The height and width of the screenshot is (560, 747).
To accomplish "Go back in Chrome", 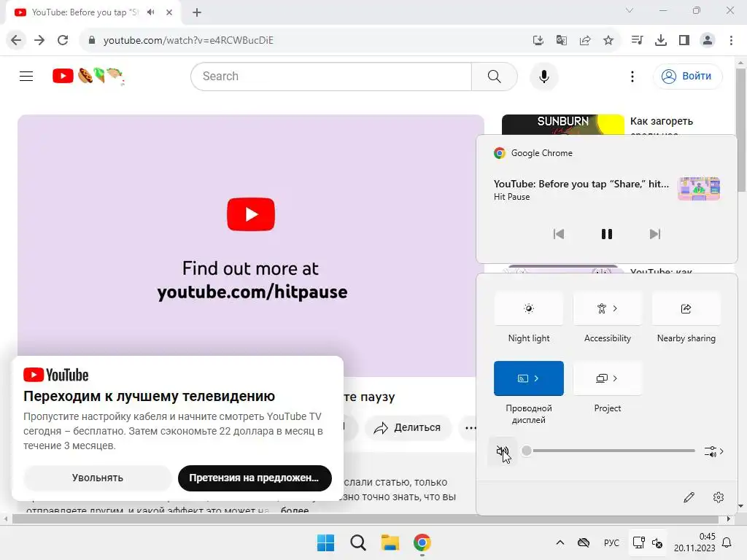I will pos(16,40).
